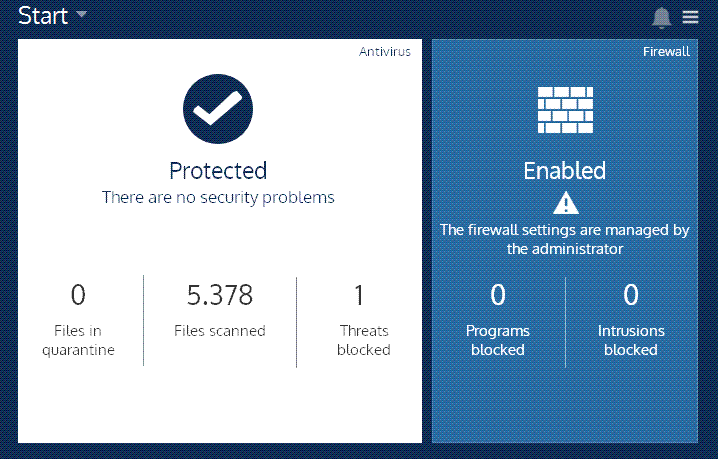Screen dimensions: 718x459
Task: View Intrusions blocked count
Action: [x=631, y=294]
